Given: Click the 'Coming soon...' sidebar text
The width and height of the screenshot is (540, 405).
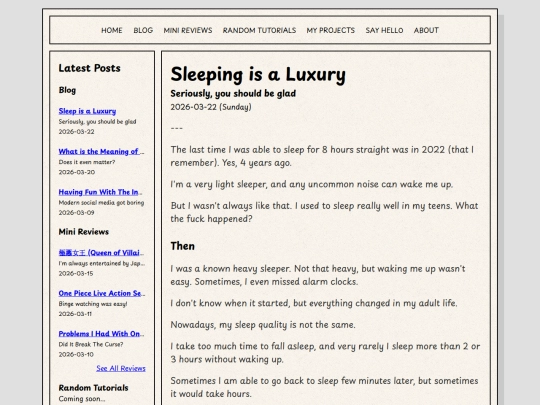Looking at the screenshot, I should point(82,399).
